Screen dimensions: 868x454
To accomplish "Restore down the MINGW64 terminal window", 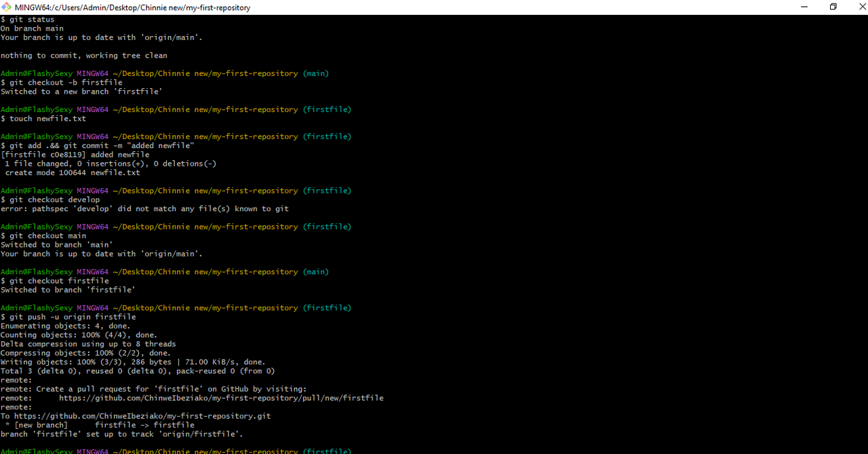I will [833, 7].
